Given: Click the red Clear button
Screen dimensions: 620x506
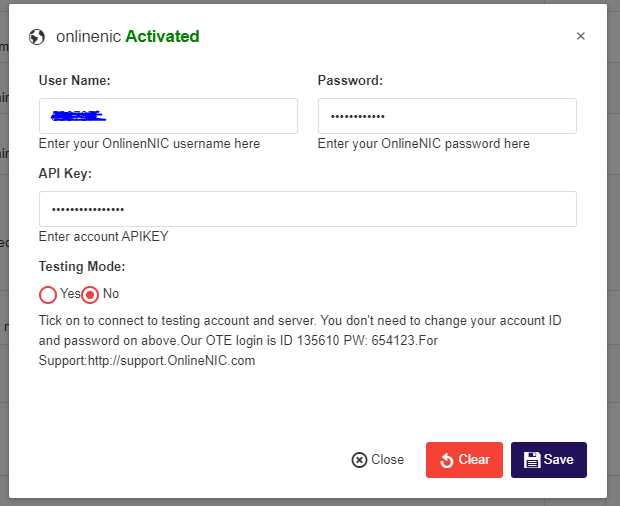Looking at the screenshot, I should (464, 460).
